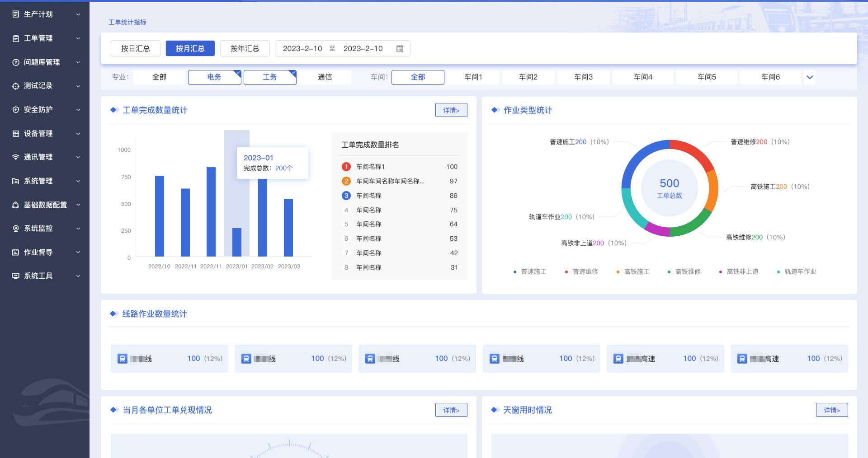Image resolution: width=868 pixels, height=458 pixels.
Task: Deselect the 电务 specialty filter
Action: [214, 77]
